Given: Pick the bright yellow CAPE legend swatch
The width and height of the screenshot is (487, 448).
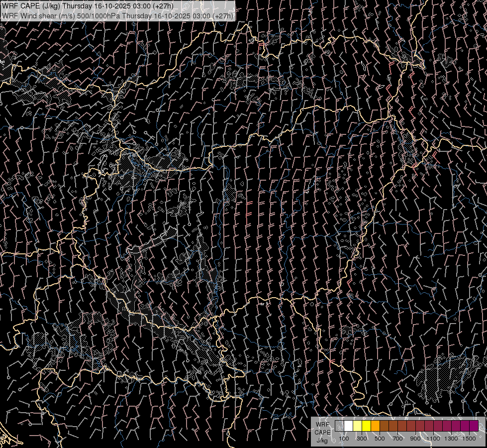Looking at the screenshot, I should pyautogui.click(x=366, y=426).
